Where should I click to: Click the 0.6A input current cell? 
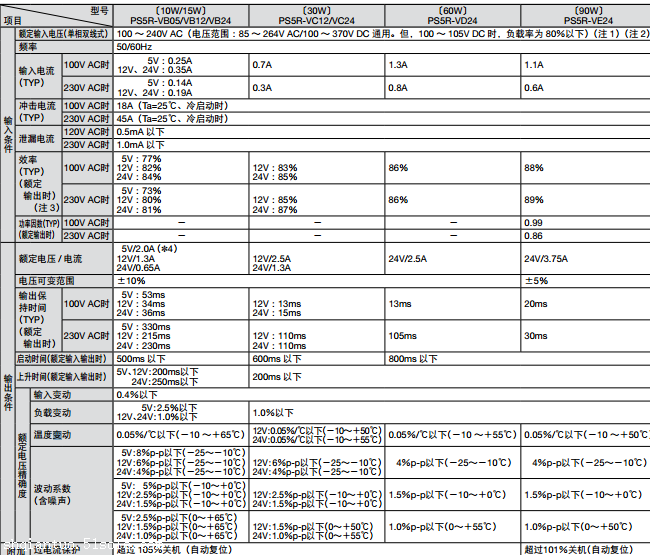pos(585,88)
